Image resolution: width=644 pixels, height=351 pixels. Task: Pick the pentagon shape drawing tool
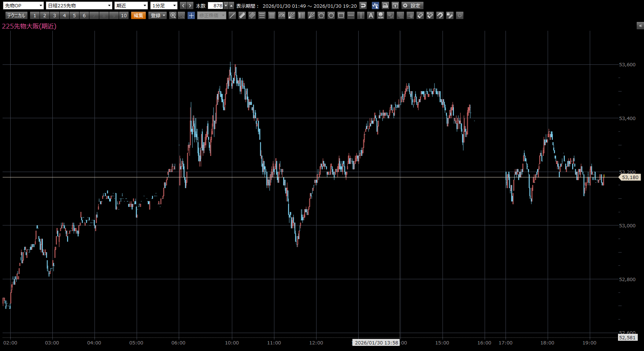click(321, 15)
